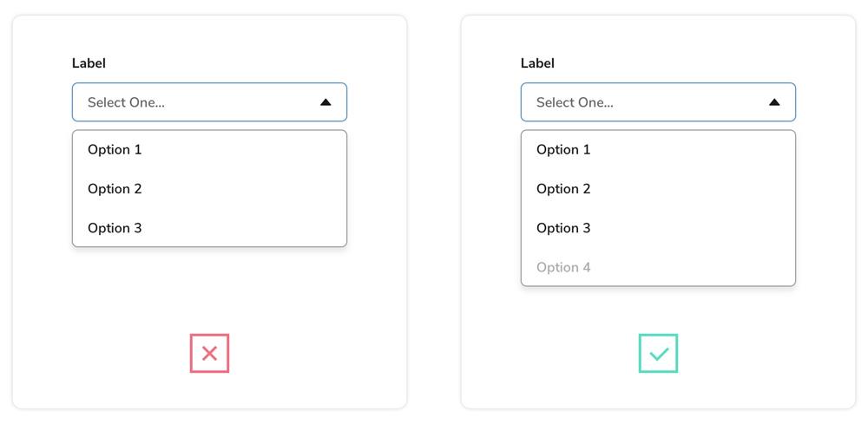
Task: Collapse the right dropdown using its triangle arrow
Action: (x=774, y=102)
